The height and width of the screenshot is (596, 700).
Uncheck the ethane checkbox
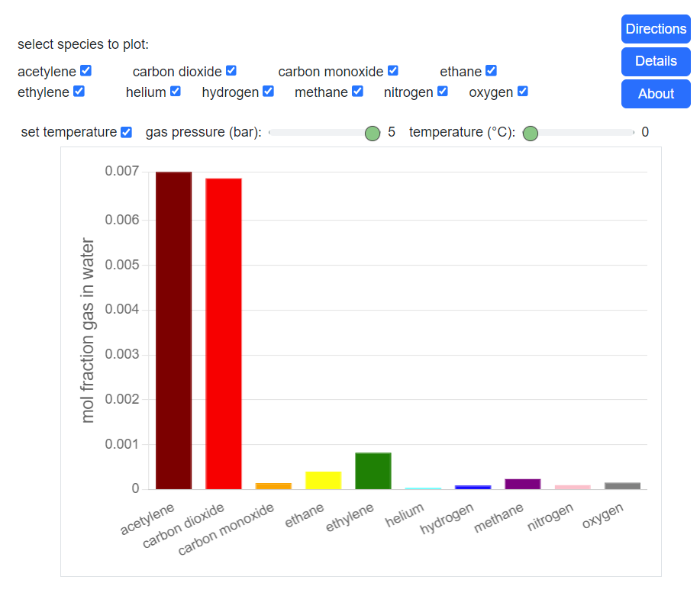tap(491, 71)
